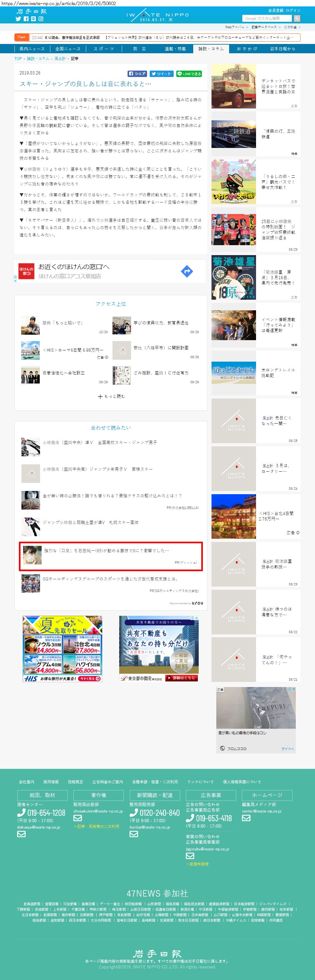Share article via シェア Facebook button
Viewport: 315px width, 980px height.
[x=137, y=74]
